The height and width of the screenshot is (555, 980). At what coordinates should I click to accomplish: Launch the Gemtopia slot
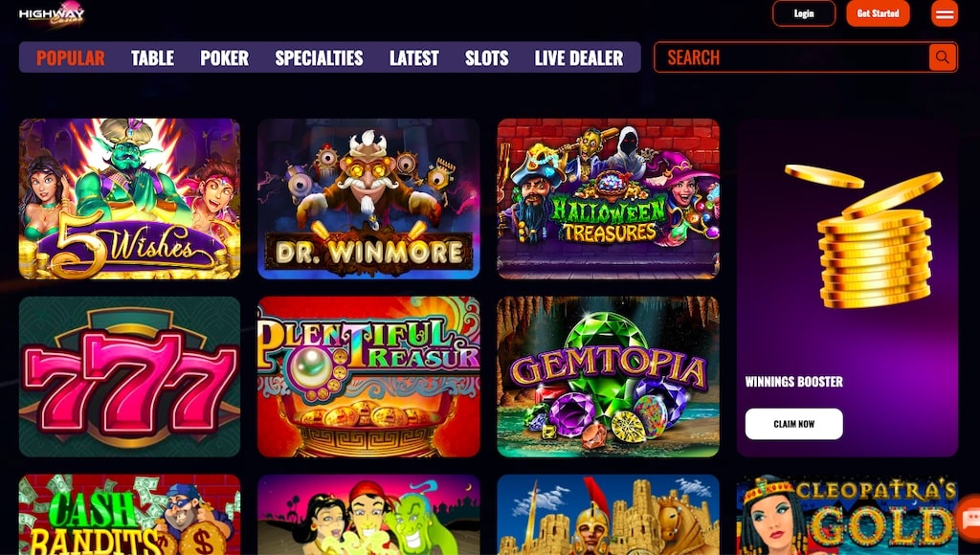608,377
